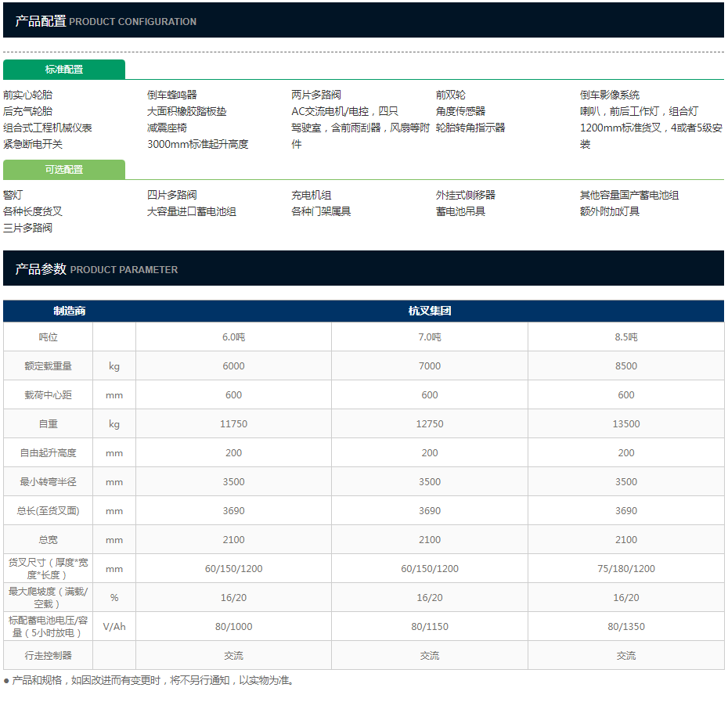The height and width of the screenshot is (702, 728).
Task: Select the 外挂式侧移器 optional item
Action: tap(466, 195)
